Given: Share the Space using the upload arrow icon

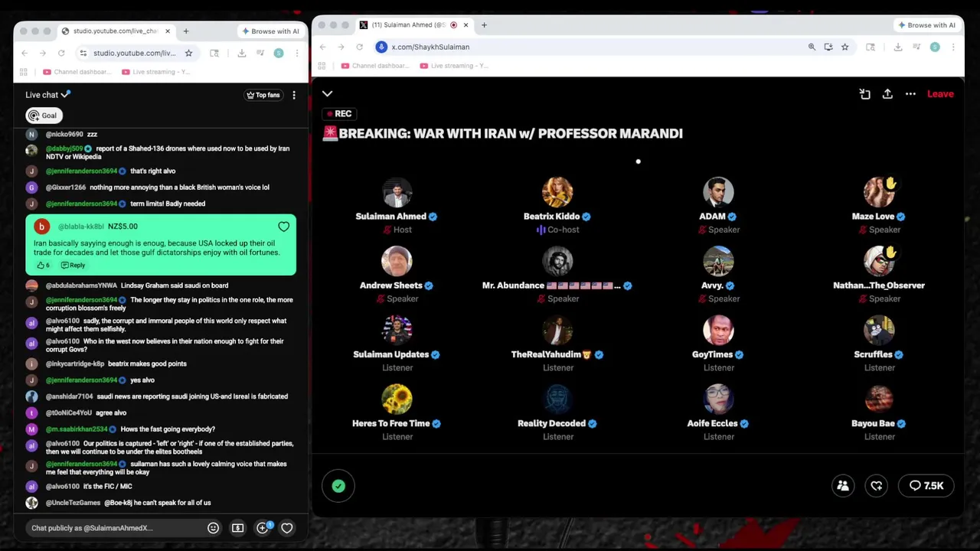Looking at the screenshot, I should (x=887, y=93).
